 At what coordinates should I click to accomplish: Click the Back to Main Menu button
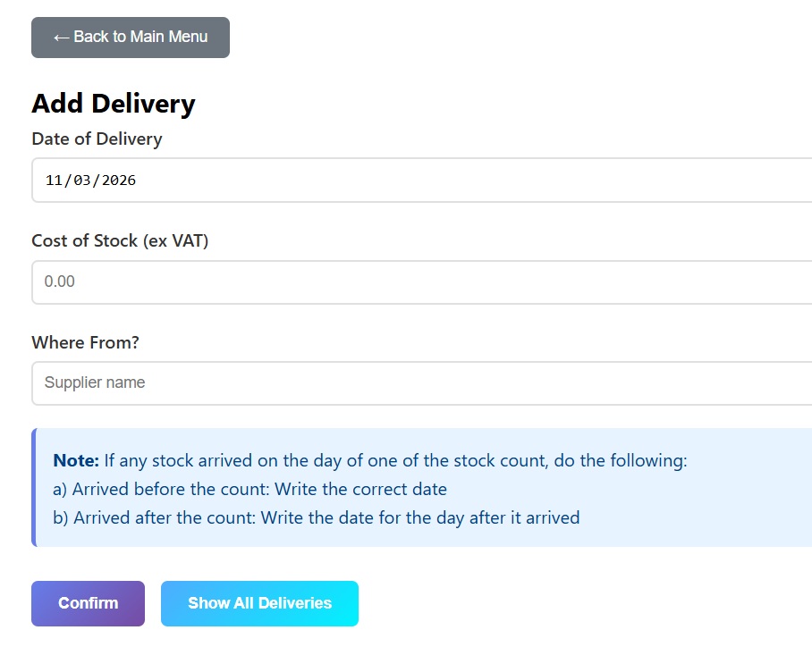pyautogui.click(x=131, y=38)
